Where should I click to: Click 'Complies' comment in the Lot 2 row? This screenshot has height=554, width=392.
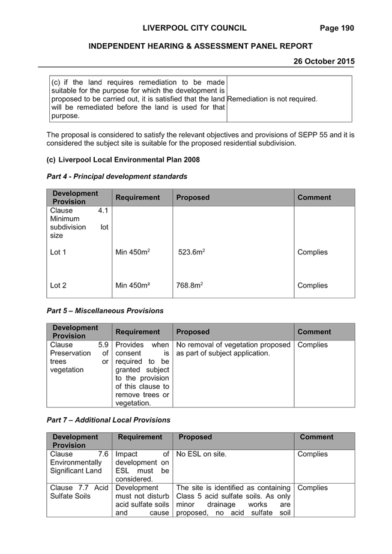point(313,285)
